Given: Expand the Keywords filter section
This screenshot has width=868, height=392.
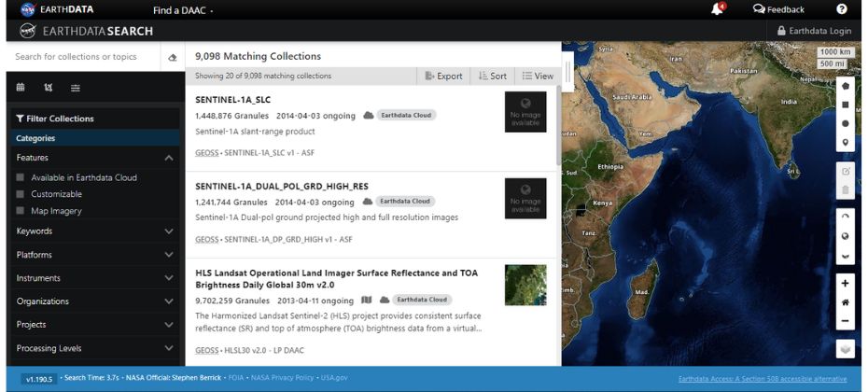Looking at the screenshot, I should 94,231.
